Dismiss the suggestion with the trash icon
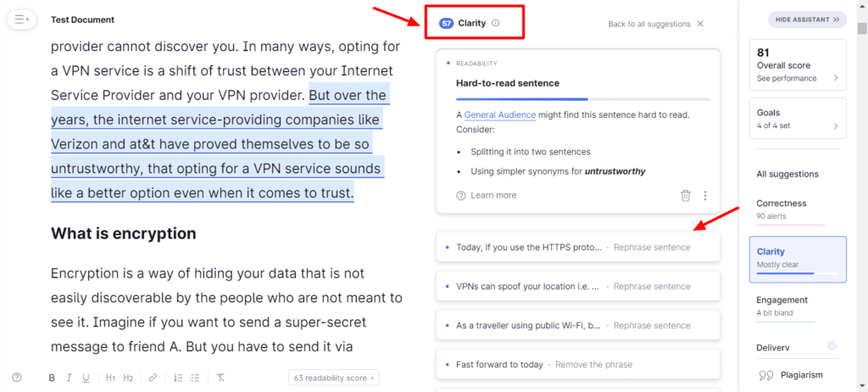Viewport: 868px width, 392px height. (686, 195)
